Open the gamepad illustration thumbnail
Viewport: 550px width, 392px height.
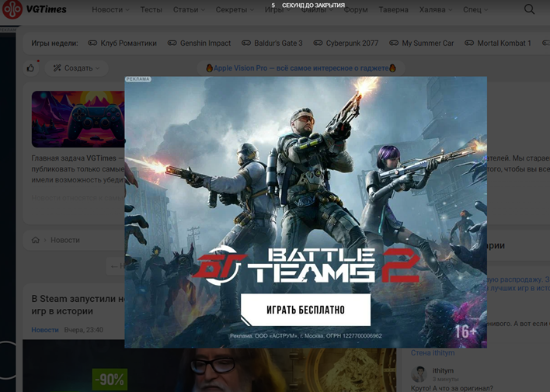click(x=78, y=120)
